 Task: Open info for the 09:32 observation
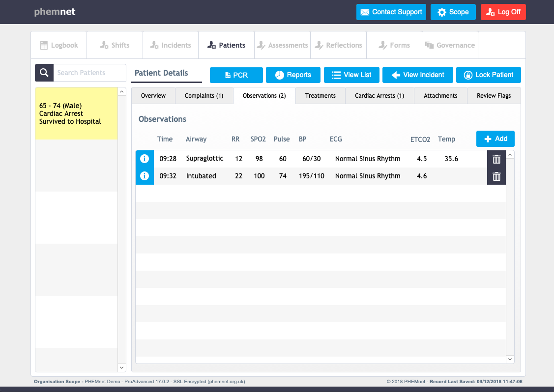click(x=145, y=176)
